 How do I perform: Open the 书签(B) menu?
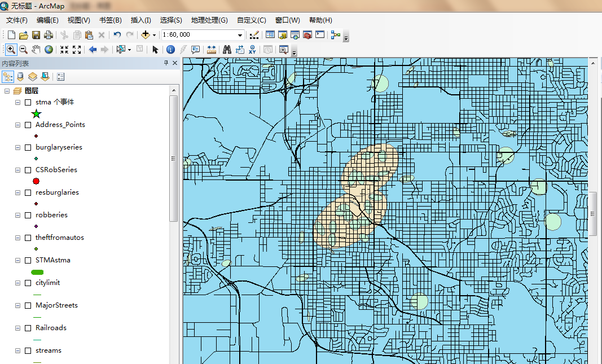(x=110, y=20)
